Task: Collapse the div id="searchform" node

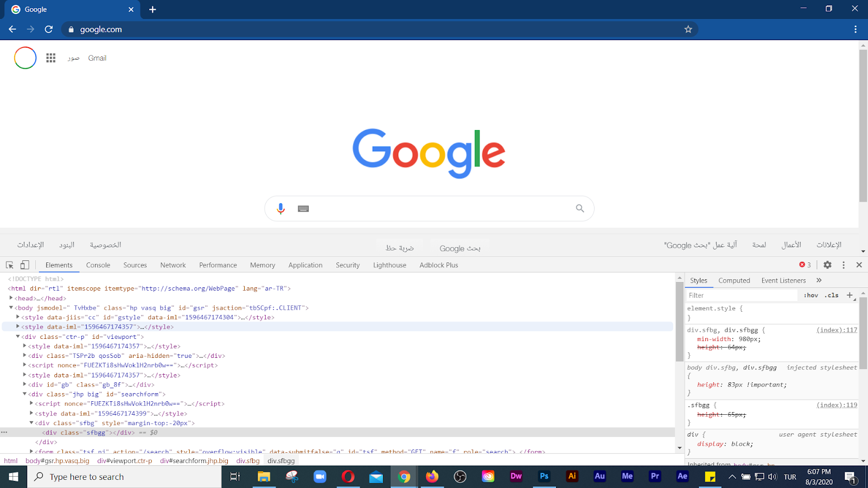Action: 25,394
